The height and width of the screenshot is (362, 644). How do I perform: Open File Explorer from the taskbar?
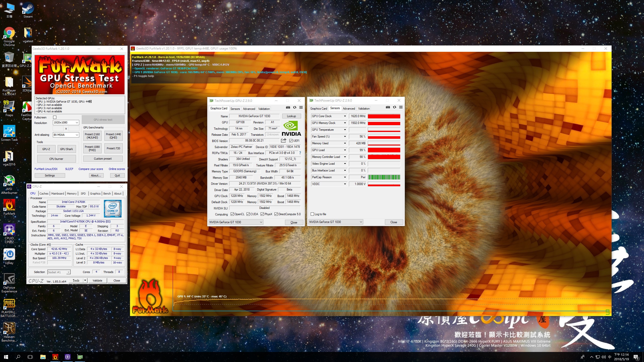coord(43,357)
